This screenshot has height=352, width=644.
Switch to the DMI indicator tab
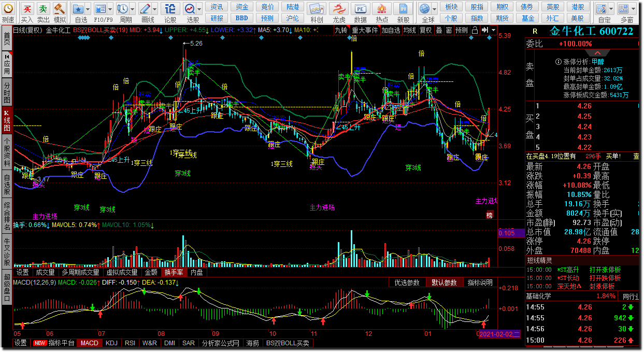click(x=169, y=343)
